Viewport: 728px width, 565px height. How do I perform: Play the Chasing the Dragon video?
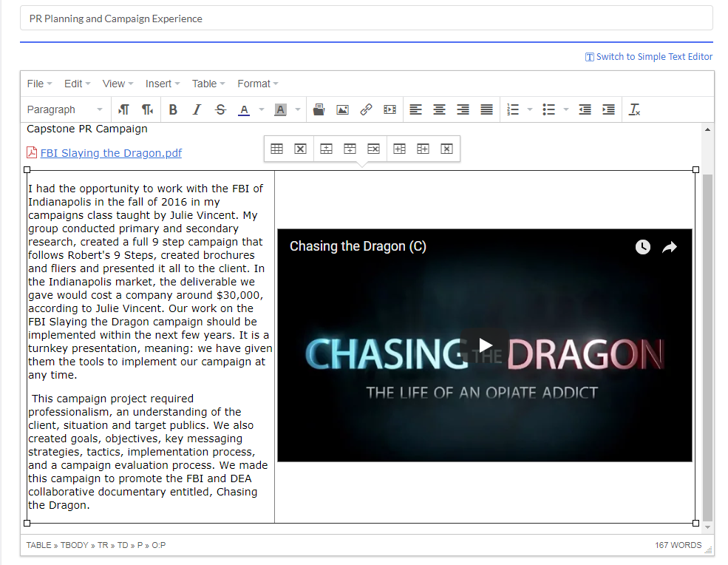pyautogui.click(x=485, y=345)
